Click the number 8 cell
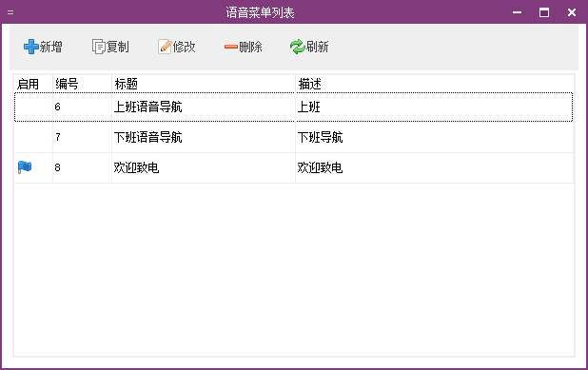This screenshot has height=370, width=588. 82,167
